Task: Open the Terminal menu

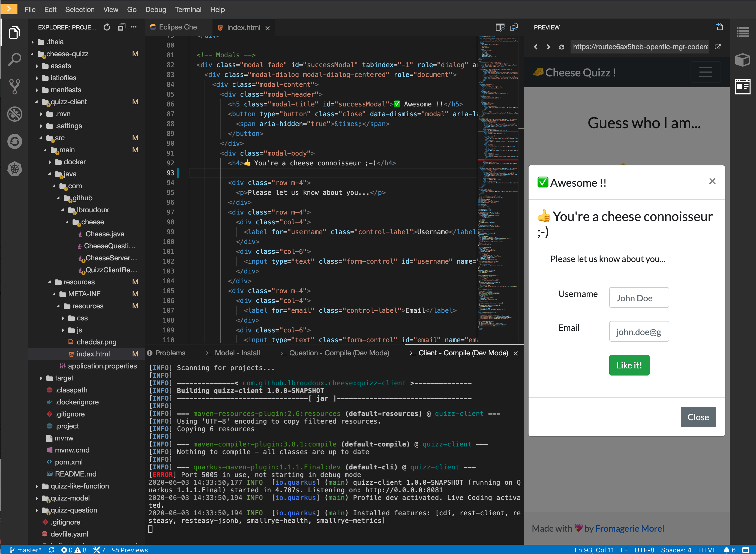Action: tap(188, 9)
